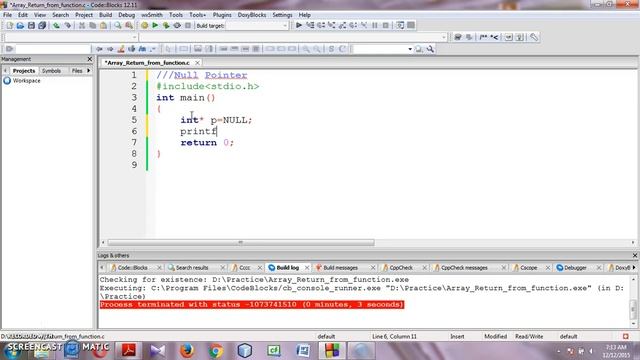Click the Find magnifier icon
640x360 pixels.
(118, 25)
